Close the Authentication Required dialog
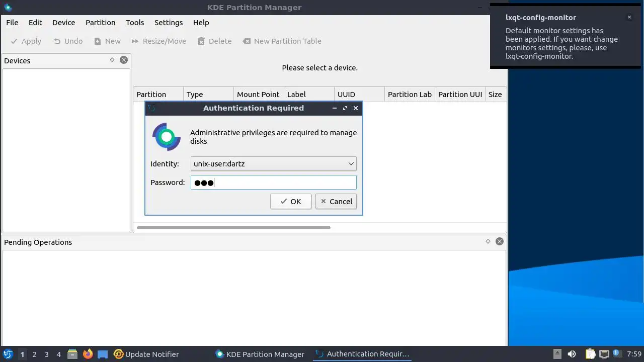The height and width of the screenshot is (362, 644). click(x=356, y=108)
